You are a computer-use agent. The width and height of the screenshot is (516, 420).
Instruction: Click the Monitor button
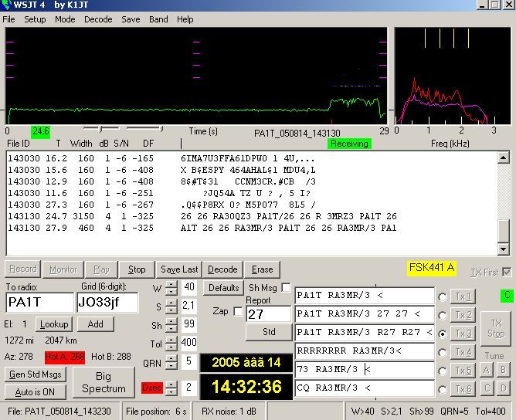pos(63,269)
